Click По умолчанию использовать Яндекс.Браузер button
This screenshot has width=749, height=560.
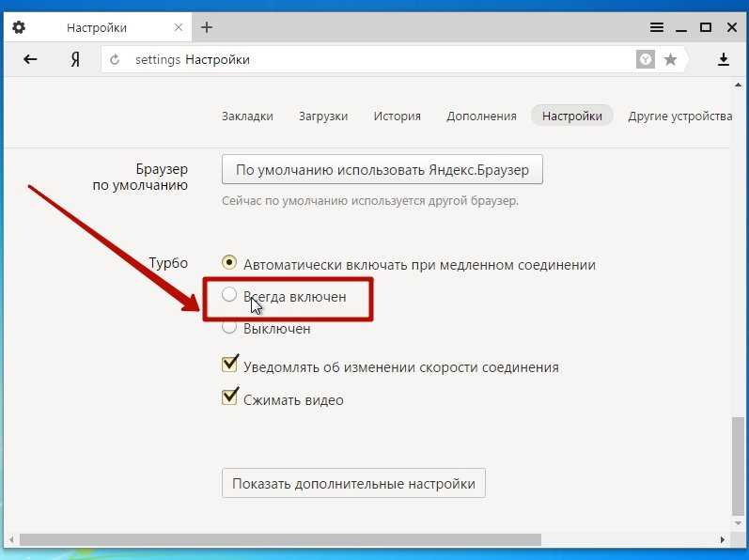pyautogui.click(x=382, y=169)
